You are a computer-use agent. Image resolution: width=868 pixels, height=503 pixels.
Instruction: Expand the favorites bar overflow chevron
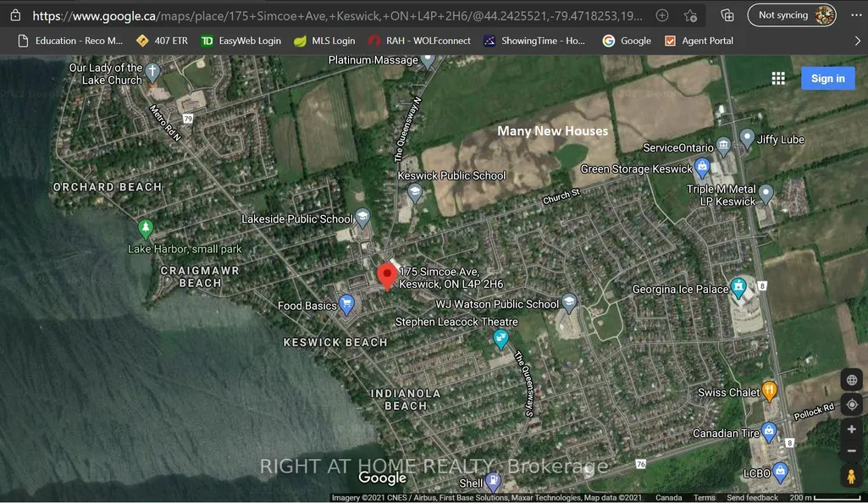[858, 41]
